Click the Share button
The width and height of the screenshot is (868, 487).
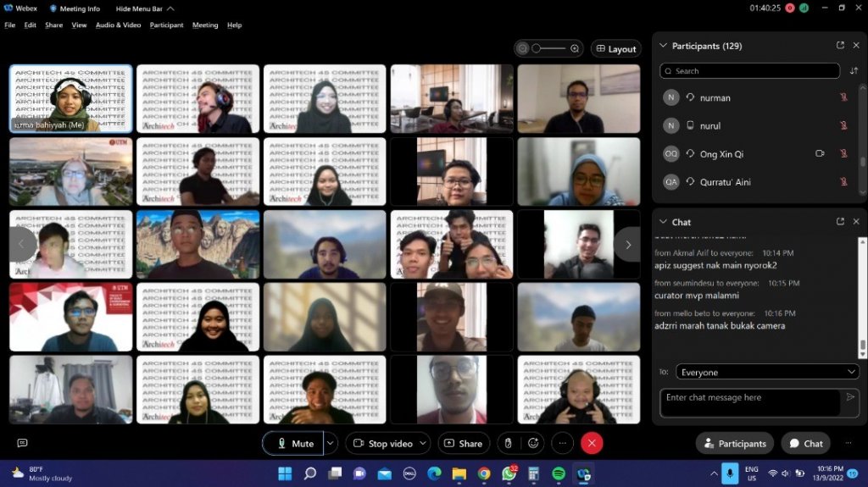point(463,443)
